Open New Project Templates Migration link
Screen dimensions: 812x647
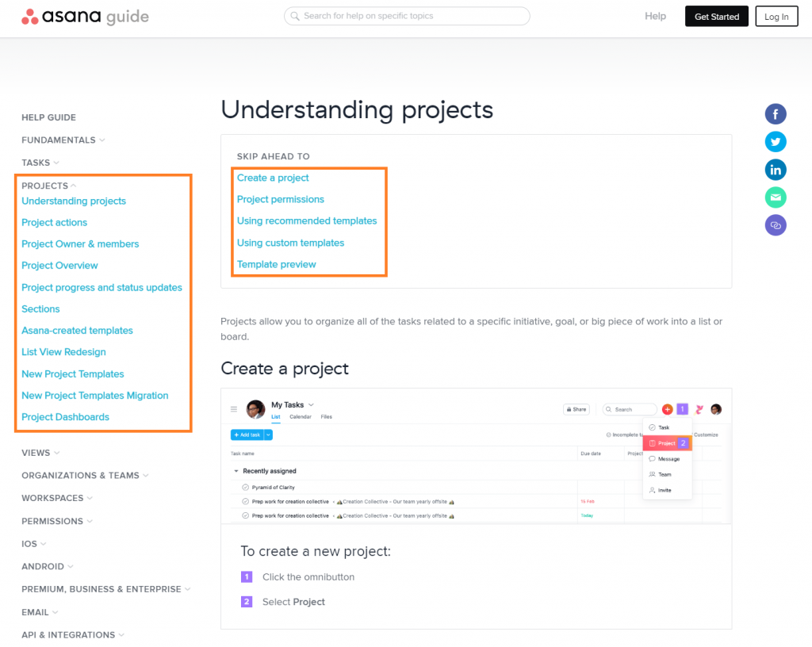(x=95, y=396)
